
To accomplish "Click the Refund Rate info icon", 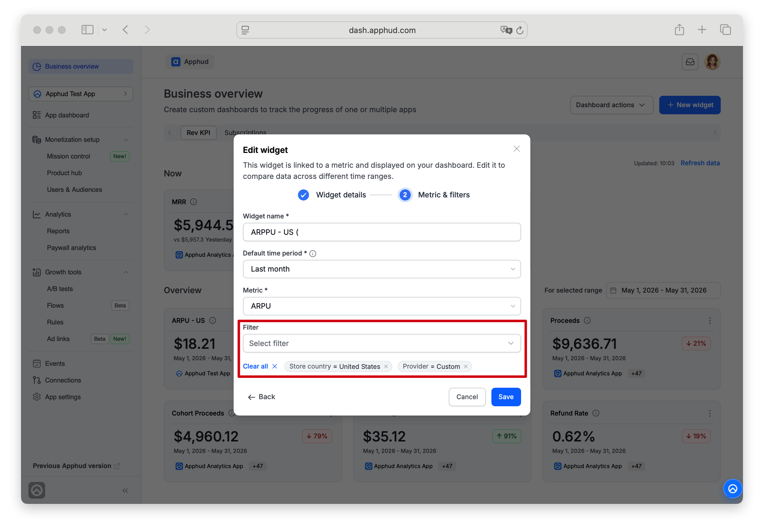I will 596,413.
